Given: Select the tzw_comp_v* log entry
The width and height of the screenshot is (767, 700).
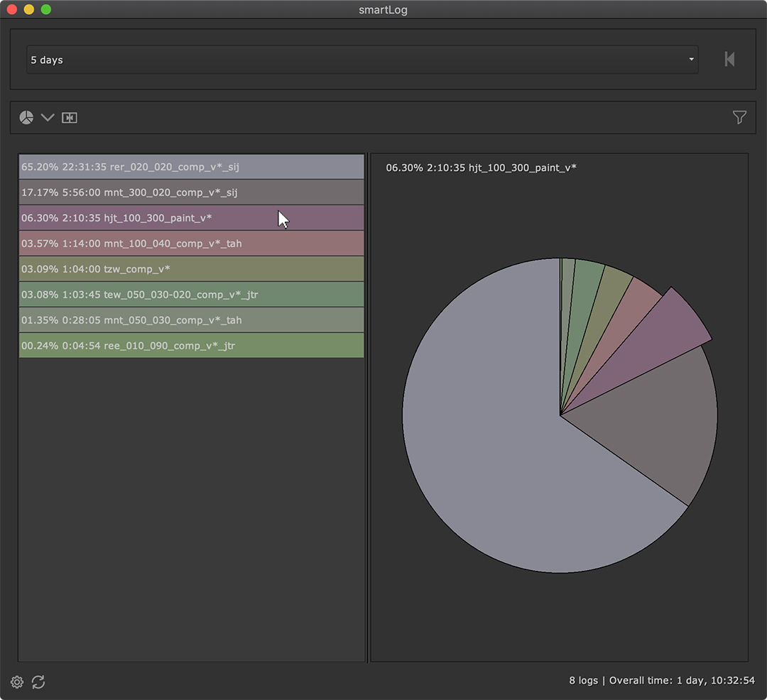Looking at the screenshot, I should pos(191,269).
